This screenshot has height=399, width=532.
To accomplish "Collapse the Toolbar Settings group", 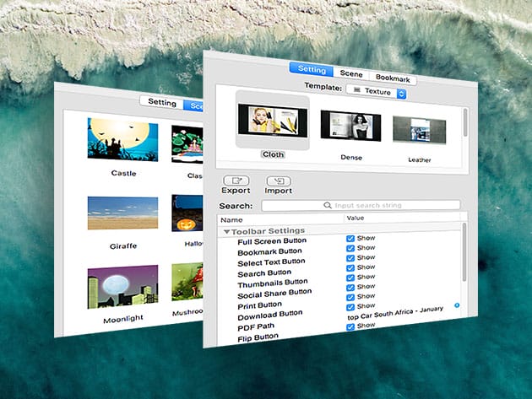I will pyautogui.click(x=226, y=230).
